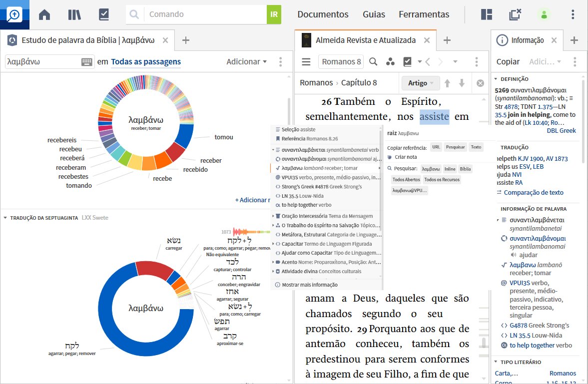
Task: Close the Almeida Revista e Atualizada tab
Action: click(x=427, y=40)
